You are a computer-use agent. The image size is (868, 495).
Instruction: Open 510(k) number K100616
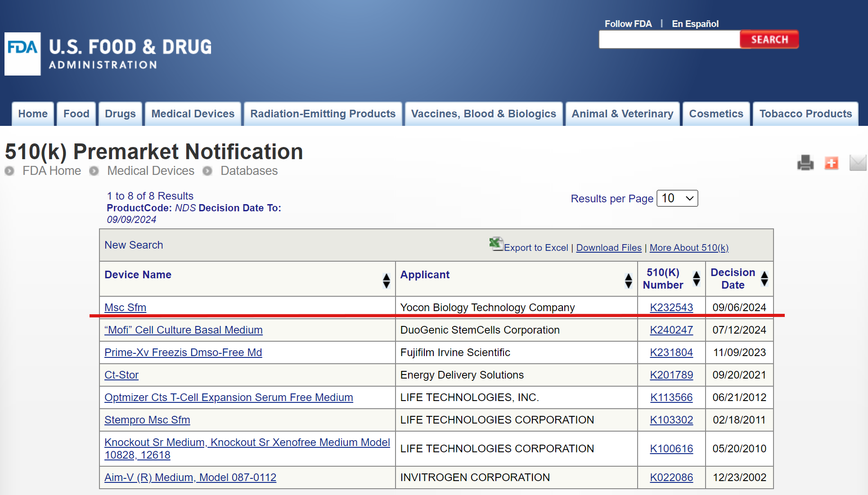click(671, 449)
